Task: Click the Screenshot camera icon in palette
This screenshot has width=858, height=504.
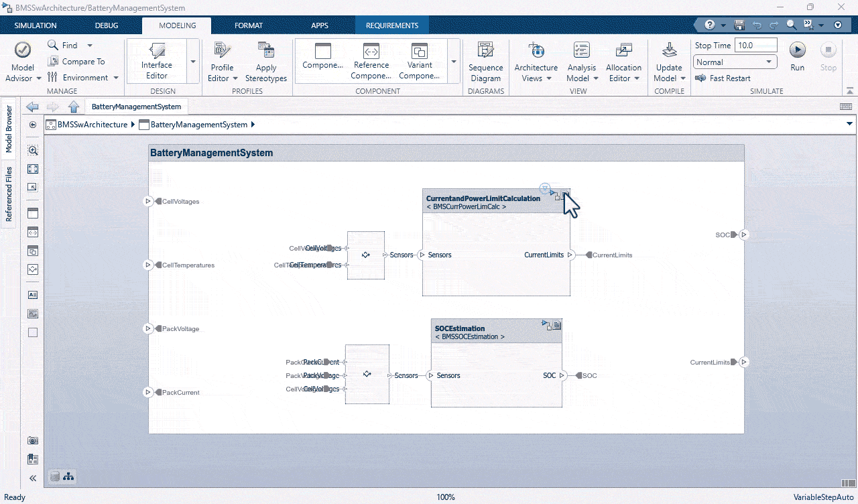Action: coord(33,440)
